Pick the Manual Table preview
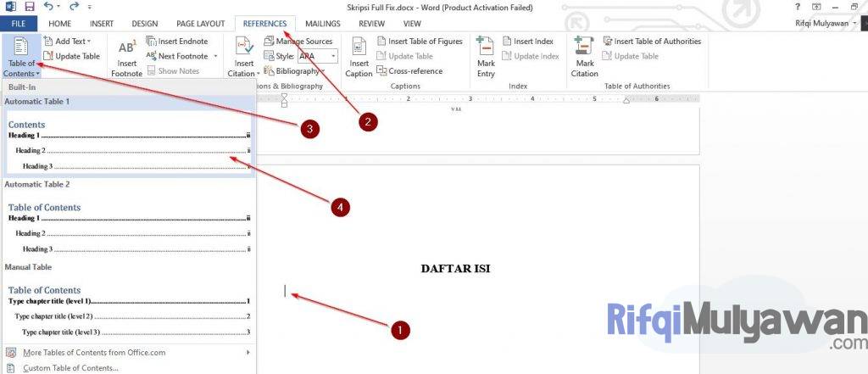Image resolution: width=868 pixels, height=374 pixels. (x=128, y=310)
